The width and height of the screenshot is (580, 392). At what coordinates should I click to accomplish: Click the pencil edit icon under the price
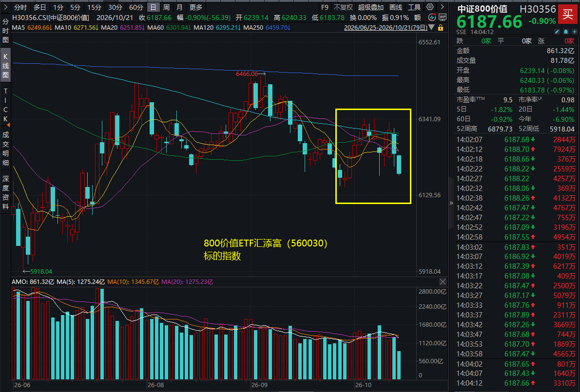558,32
